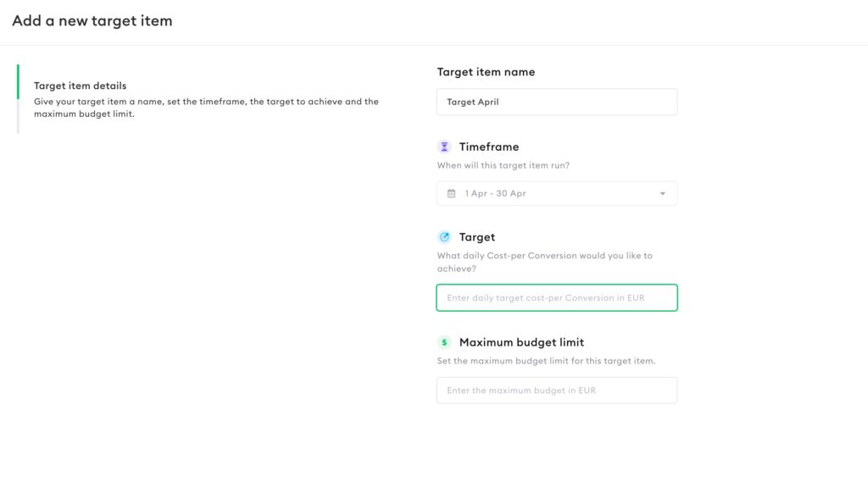Click the green dollar budget icon
The image size is (868, 504).
pos(444,342)
